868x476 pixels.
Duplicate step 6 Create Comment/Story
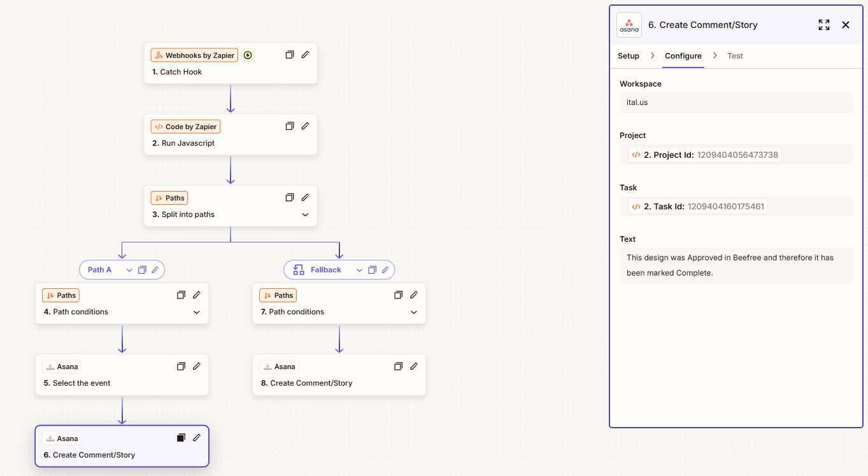pos(181,438)
